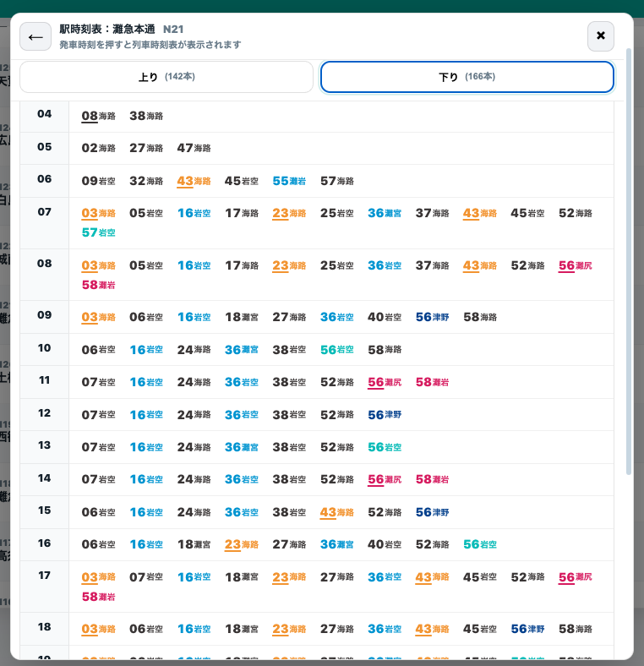Switch to the 上り (142本) tab
This screenshot has height=666, width=644.
click(166, 77)
